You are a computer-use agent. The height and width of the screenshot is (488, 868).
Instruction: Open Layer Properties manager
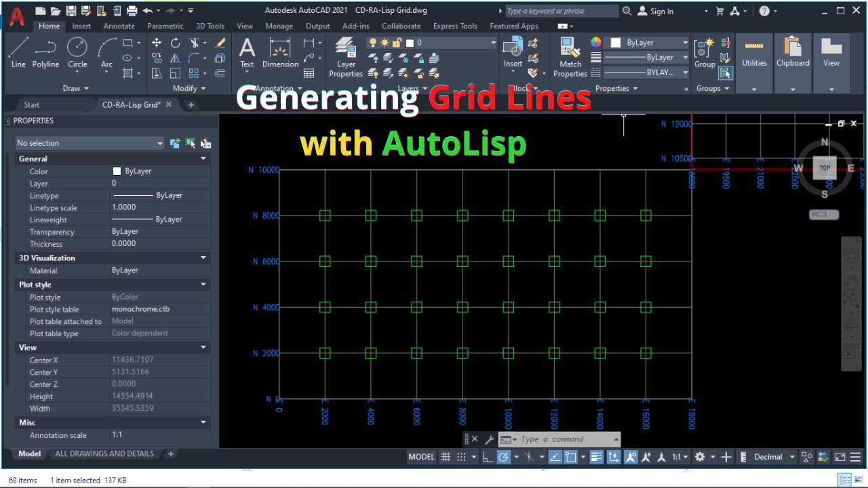(346, 58)
